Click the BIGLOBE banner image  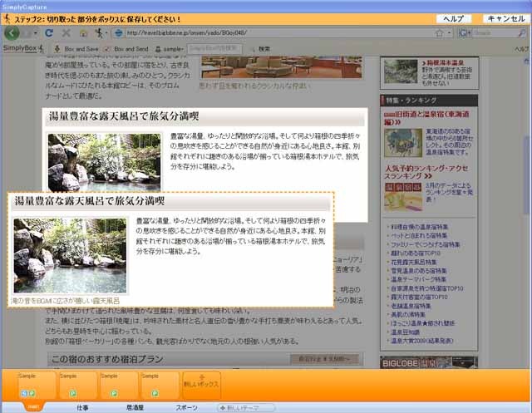(429, 362)
